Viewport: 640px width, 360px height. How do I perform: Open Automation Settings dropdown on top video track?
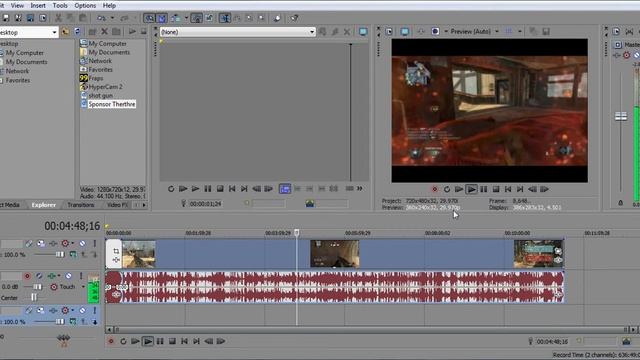pyautogui.click(x=72, y=244)
